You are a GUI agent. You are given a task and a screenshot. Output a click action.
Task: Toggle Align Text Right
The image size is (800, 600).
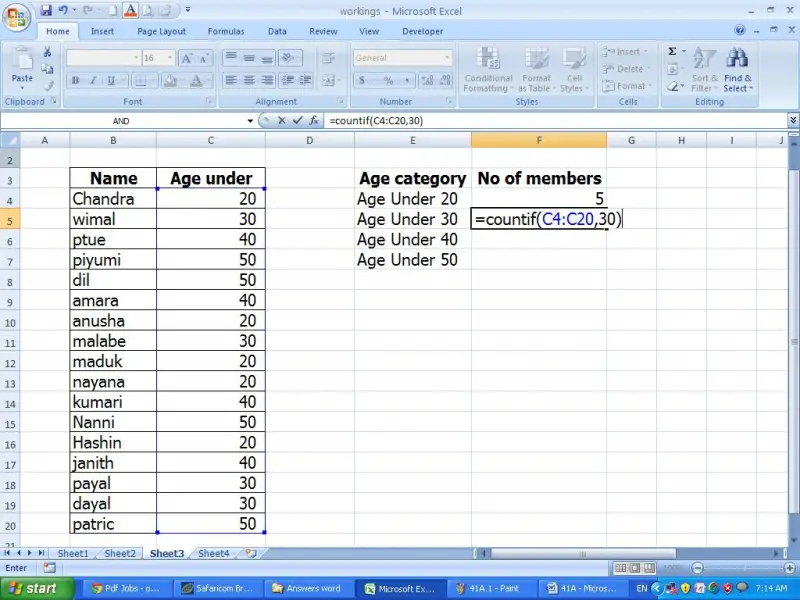click(x=267, y=80)
